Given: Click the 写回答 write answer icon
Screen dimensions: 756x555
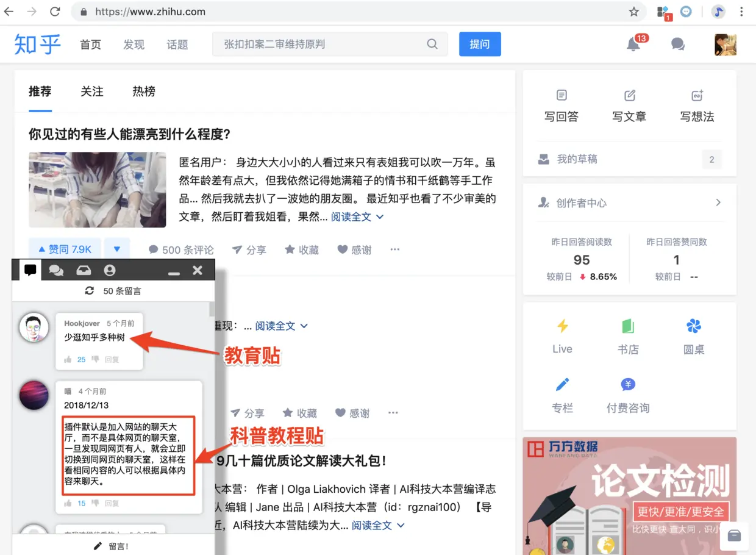Looking at the screenshot, I should (562, 96).
